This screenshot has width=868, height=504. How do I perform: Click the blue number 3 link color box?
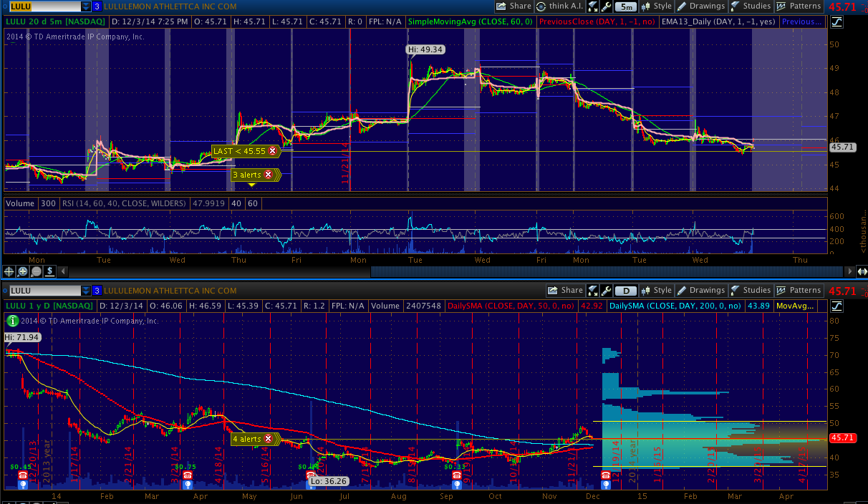click(x=97, y=6)
